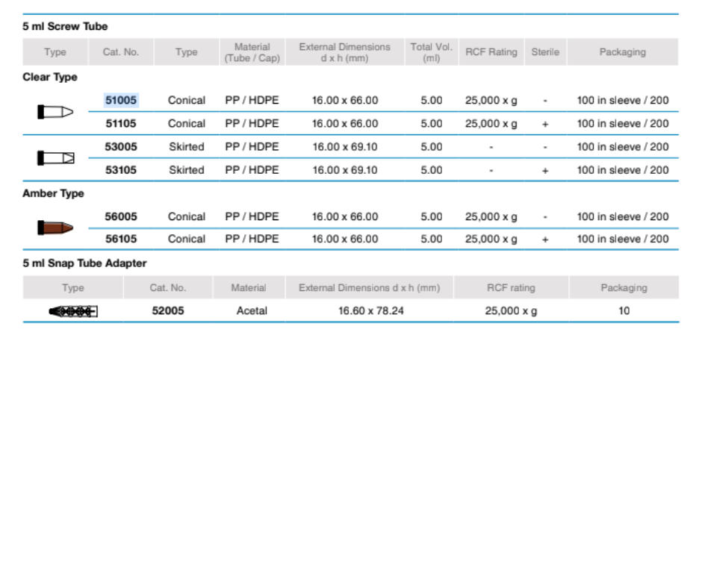Click the '5 ml Screw Tube' heading

pos(65,26)
